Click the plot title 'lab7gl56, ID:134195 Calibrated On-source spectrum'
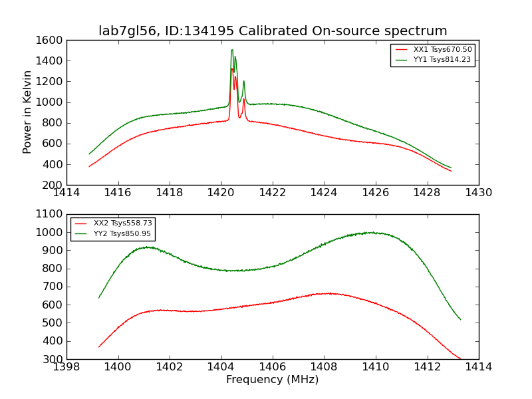Screen dimensions: 532x399 coord(273,31)
